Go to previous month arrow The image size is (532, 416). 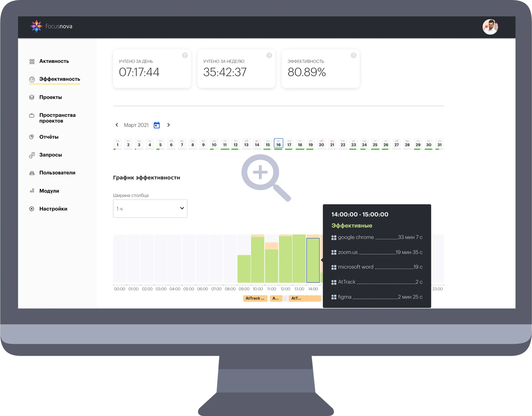(x=117, y=125)
